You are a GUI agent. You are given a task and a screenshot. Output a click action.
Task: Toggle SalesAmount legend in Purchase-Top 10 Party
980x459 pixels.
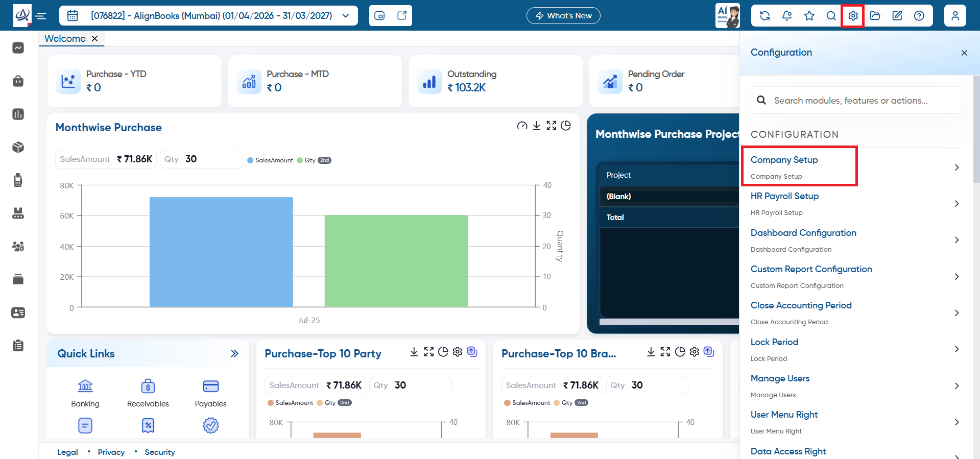pos(290,403)
